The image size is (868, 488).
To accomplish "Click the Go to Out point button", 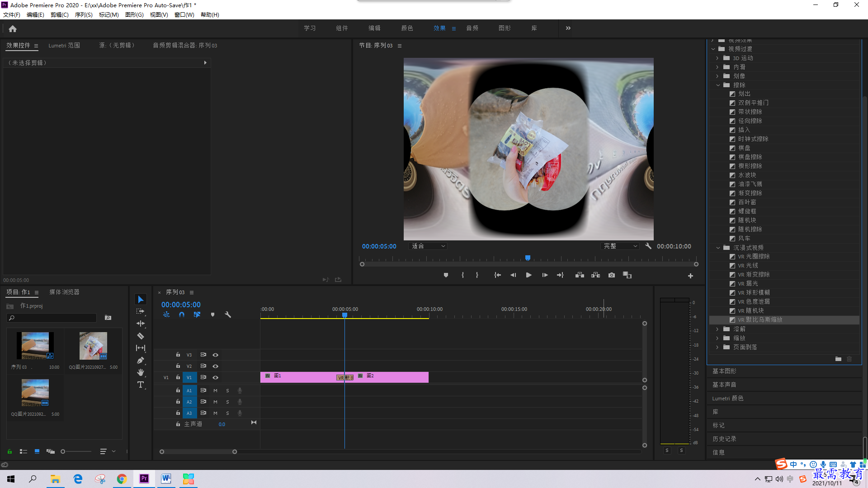I will point(560,275).
